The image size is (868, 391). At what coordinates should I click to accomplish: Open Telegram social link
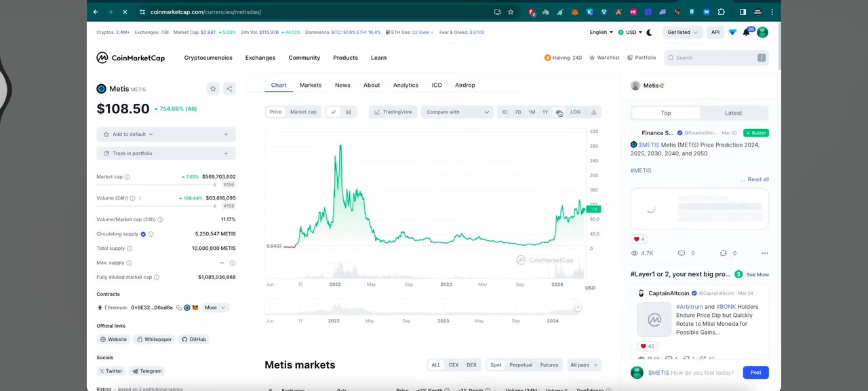[147, 371]
